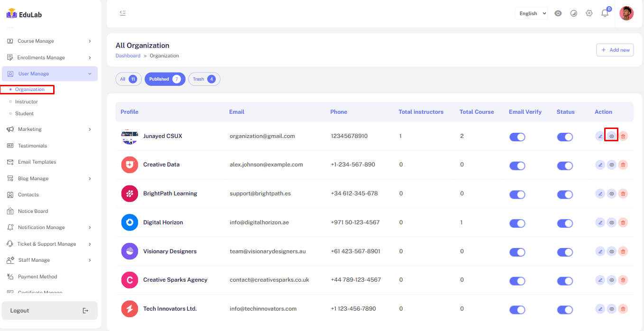Viewport: 644px width, 331px height.
Task: Click the Add new button
Action: click(x=615, y=50)
